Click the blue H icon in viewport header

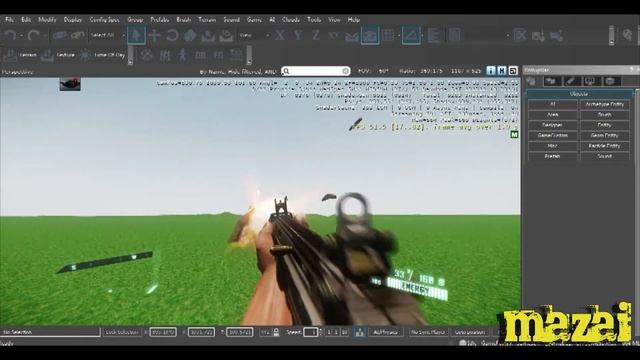pos(502,71)
